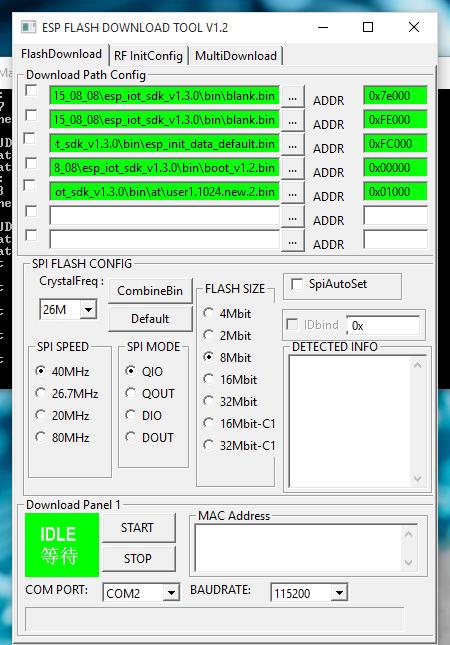Choose 16Mbit flash size
This screenshot has width=450, height=645.
click(x=209, y=379)
